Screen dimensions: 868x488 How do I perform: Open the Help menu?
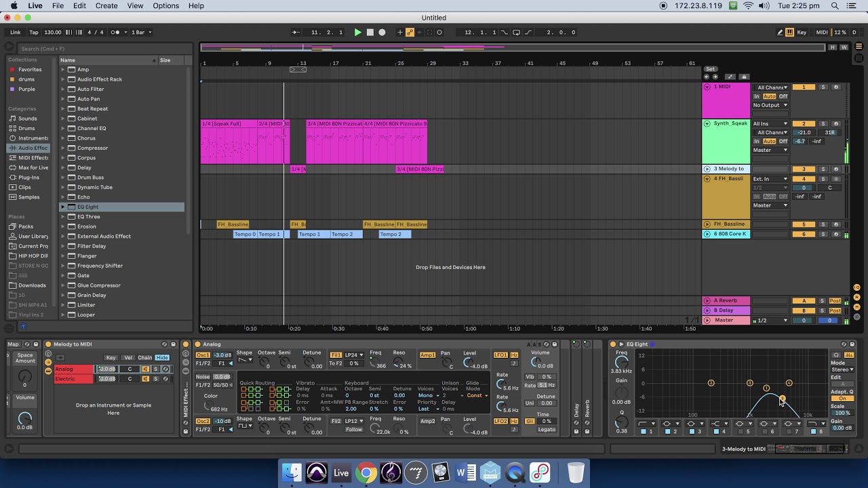(196, 5)
